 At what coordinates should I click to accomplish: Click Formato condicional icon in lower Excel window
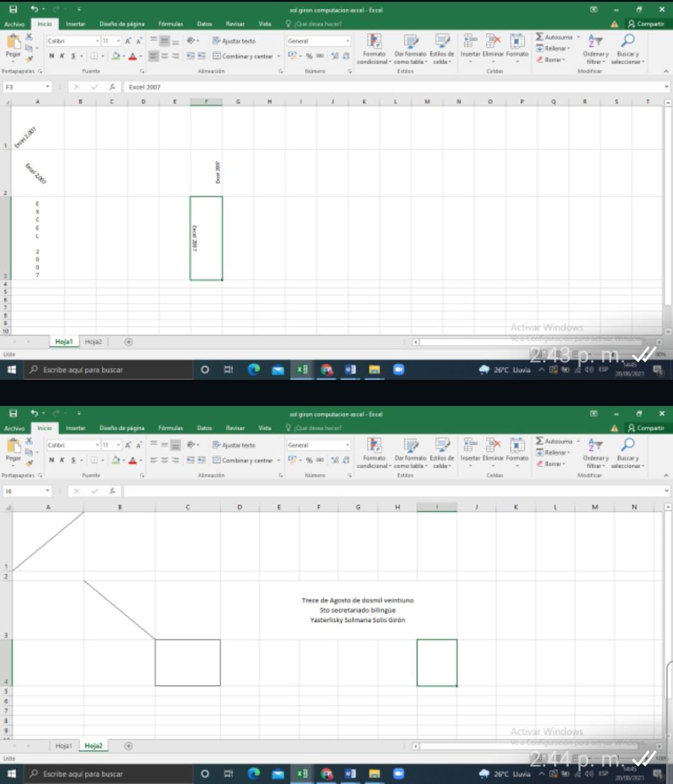(374, 446)
